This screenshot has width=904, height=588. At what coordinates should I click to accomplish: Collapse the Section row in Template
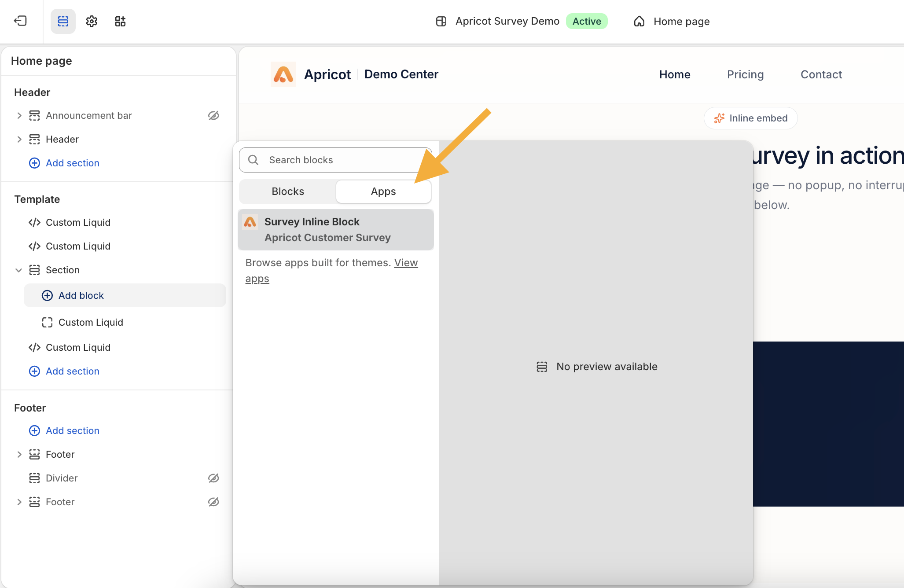pyautogui.click(x=18, y=270)
